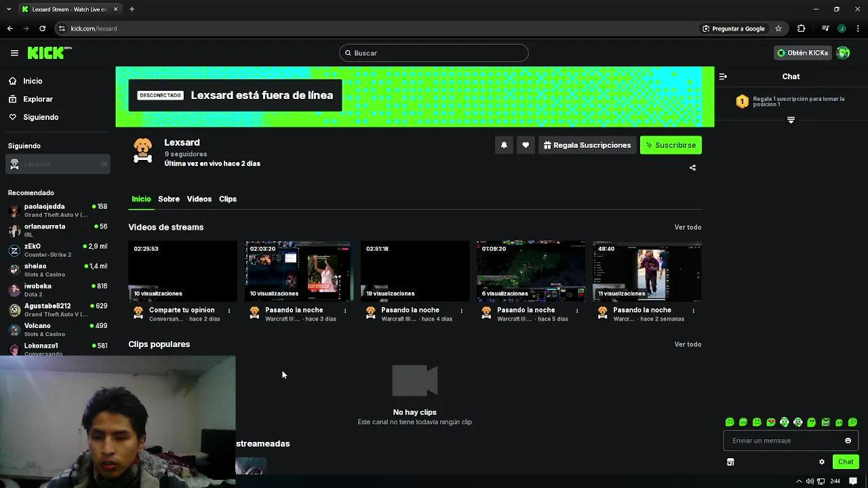The image size is (868, 488).
Task: Open Chrome profile J avatar
Action: click(842, 28)
